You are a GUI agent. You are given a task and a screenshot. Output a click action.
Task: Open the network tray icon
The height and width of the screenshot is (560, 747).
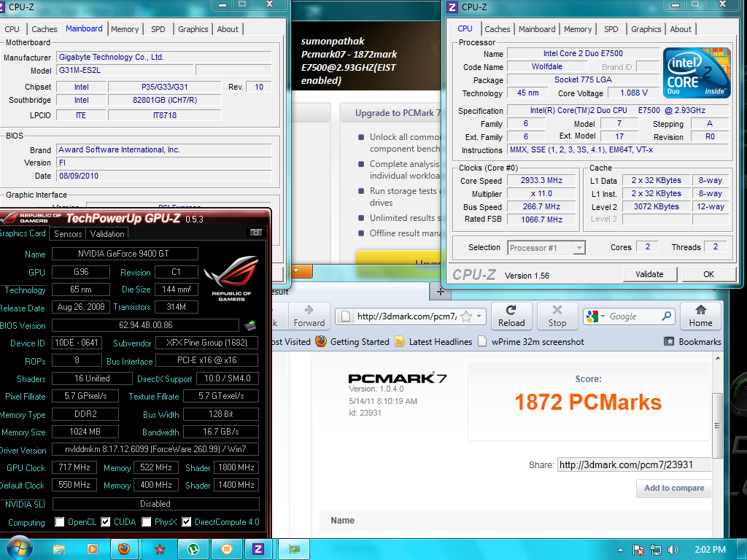(656, 550)
